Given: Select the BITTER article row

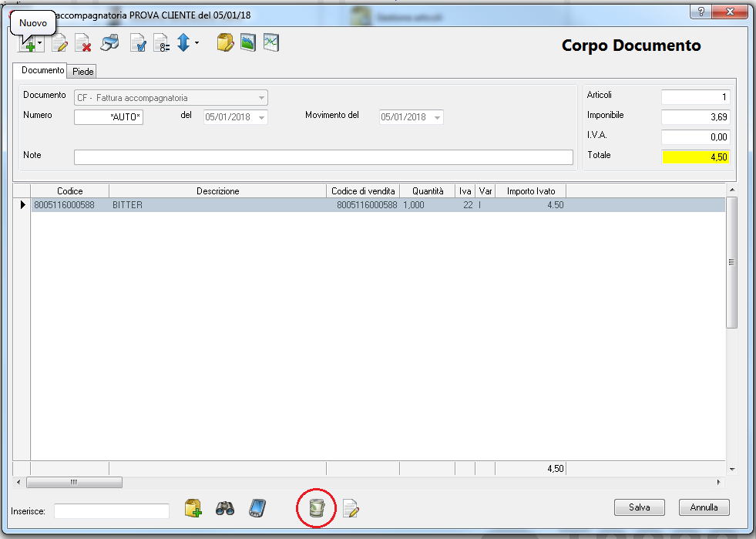Looking at the screenshot, I should click(x=216, y=205).
